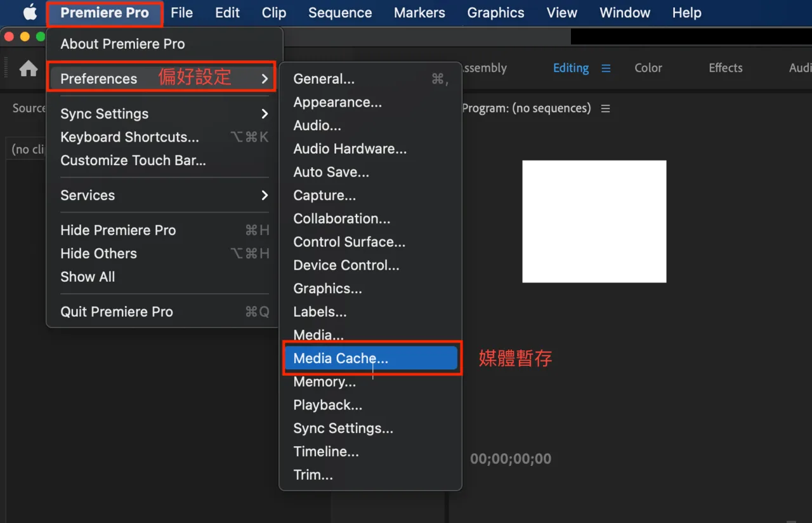Click the 00;00;00;00 timecode in Program monitor
Screen dimensions: 812x523
click(x=511, y=459)
